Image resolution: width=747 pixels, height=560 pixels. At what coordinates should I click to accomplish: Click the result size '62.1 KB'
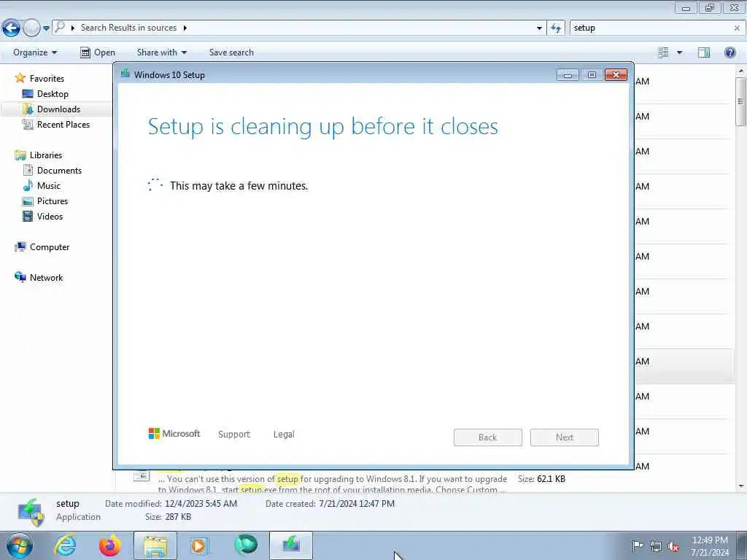(551, 479)
